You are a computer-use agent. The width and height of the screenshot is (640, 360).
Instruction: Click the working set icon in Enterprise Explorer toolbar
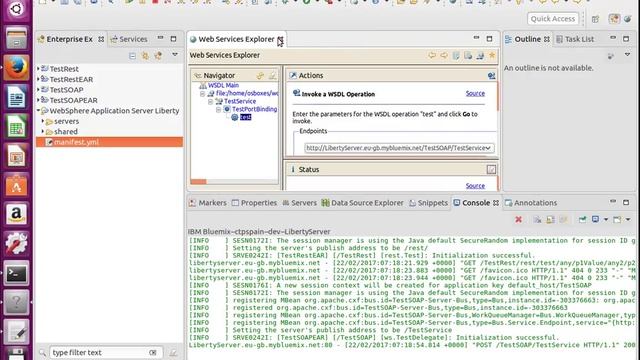[x=158, y=56]
